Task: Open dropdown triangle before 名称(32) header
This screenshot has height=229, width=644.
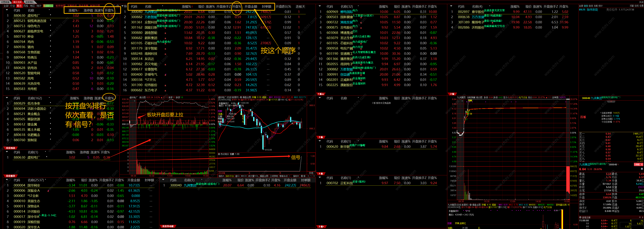Action: tap(320, 6)
